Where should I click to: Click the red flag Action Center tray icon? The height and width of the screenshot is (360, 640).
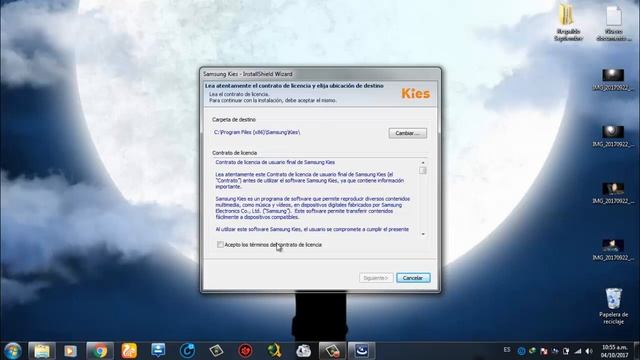pyautogui.click(x=544, y=351)
